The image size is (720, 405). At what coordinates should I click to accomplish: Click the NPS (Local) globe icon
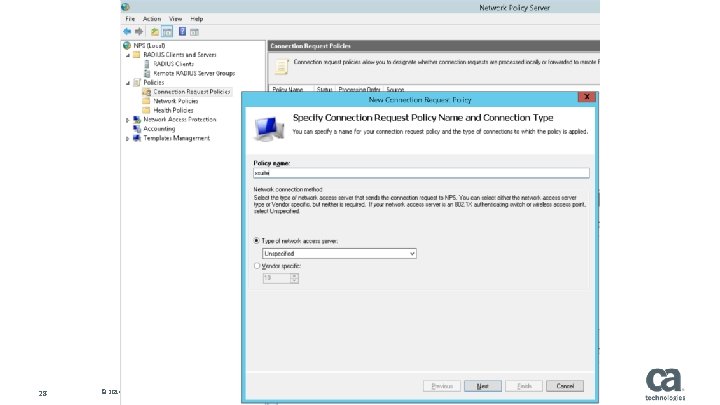click(127, 45)
